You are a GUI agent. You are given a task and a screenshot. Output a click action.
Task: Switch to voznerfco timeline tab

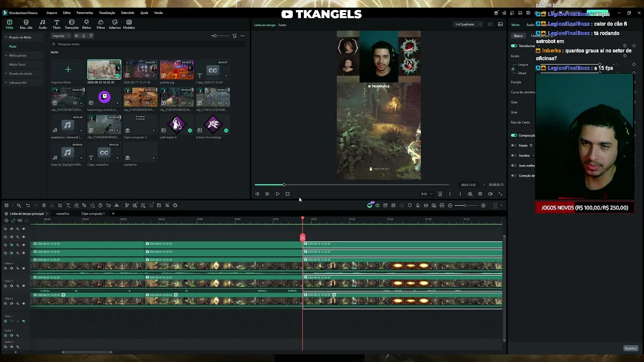[62, 214]
